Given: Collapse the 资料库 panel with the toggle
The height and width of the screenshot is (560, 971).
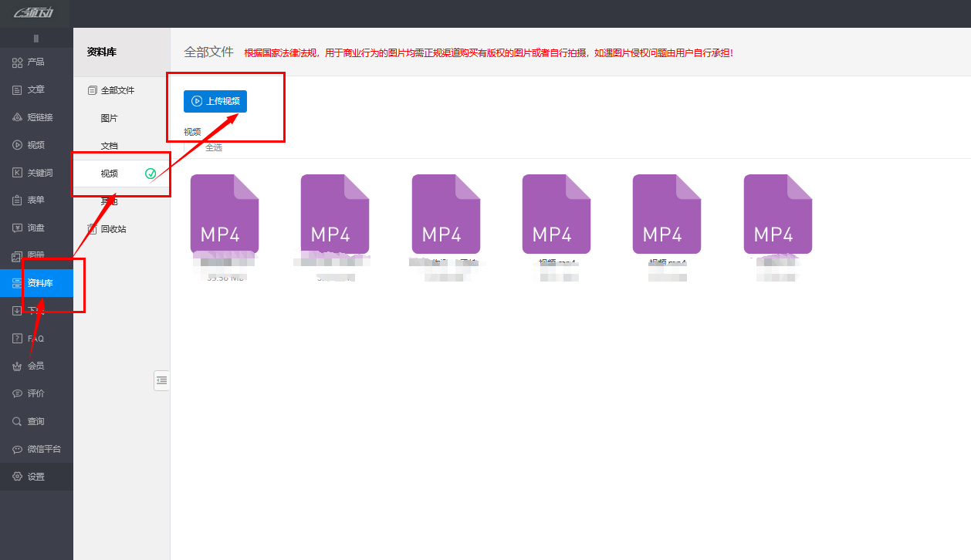Looking at the screenshot, I should [161, 380].
